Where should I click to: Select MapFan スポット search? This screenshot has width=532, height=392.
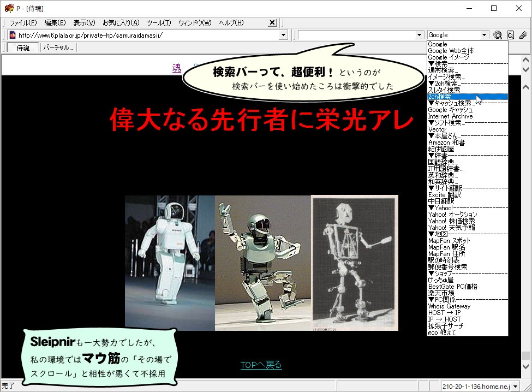click(468, 241)
